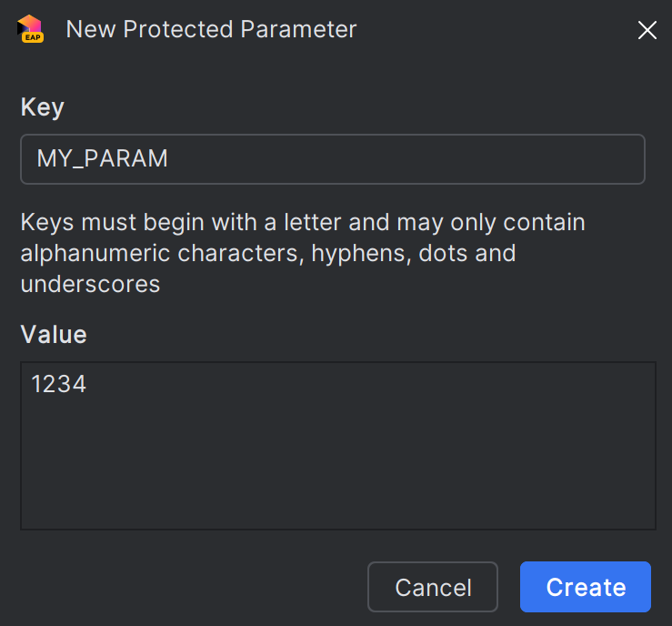Screen dimensions: 672x626
Task: Click the 1234 text in Value box
Action: (58, 384)
